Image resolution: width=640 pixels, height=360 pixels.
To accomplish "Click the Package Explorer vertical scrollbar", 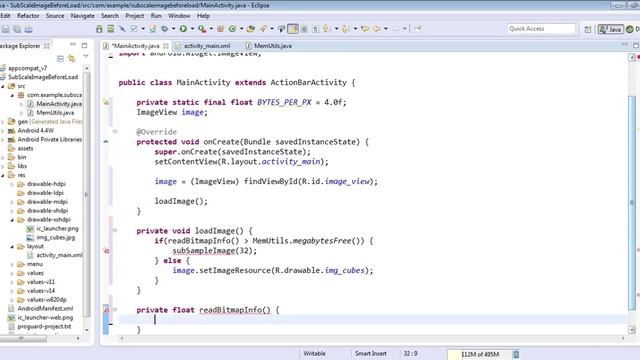I will coord(86,195).
